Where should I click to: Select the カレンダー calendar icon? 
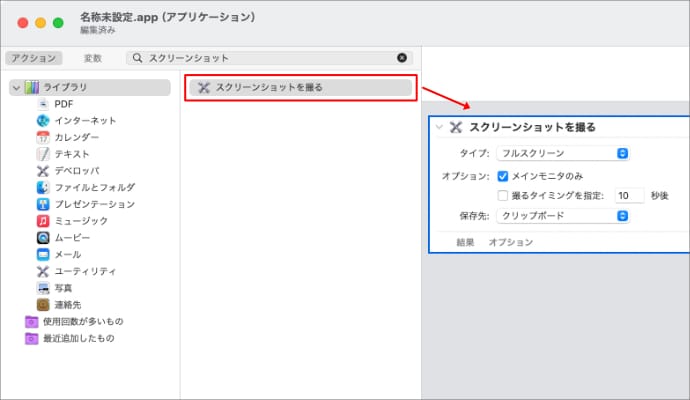pyautogui.click(x=43, y=137)
